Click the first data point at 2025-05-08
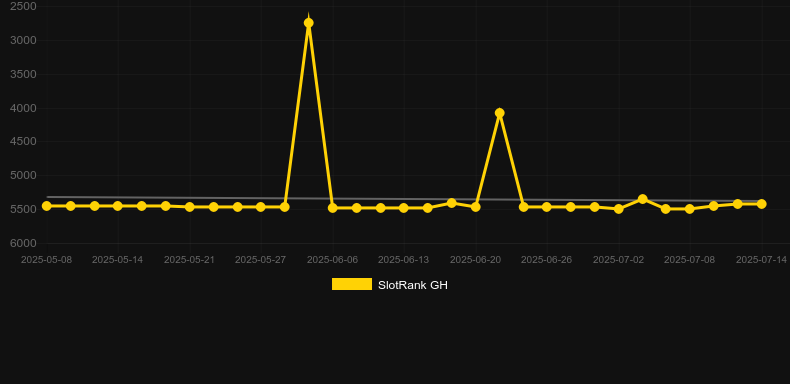This screenshot has height=384, width=790. (46, 206)
